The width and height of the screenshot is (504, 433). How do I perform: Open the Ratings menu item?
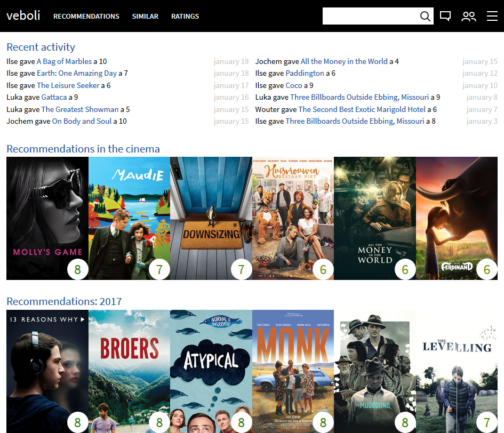[x=185, y=16]
